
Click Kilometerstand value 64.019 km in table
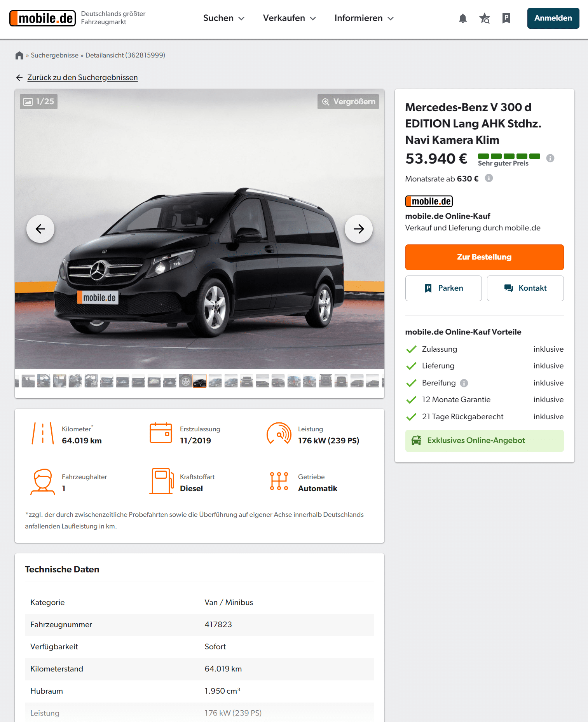[x=223, y=669]
